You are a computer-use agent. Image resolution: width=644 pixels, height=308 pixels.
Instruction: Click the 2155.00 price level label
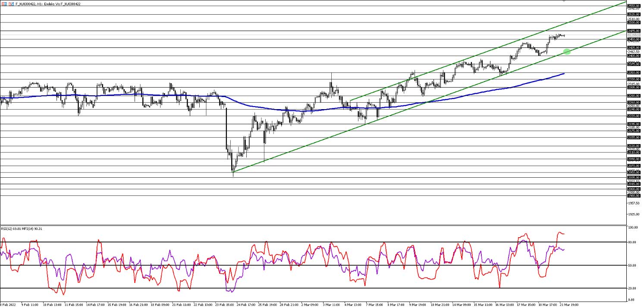[633, 137]
